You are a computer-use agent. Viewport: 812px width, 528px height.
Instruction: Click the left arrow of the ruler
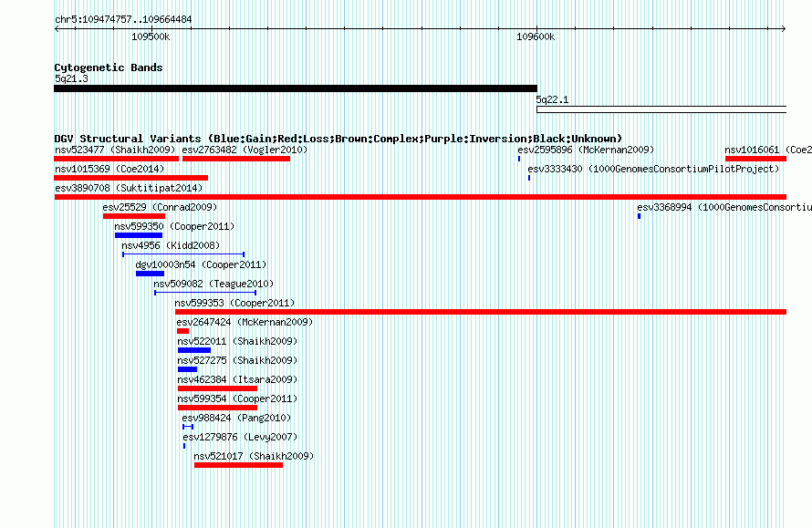[x=57, y=29]
